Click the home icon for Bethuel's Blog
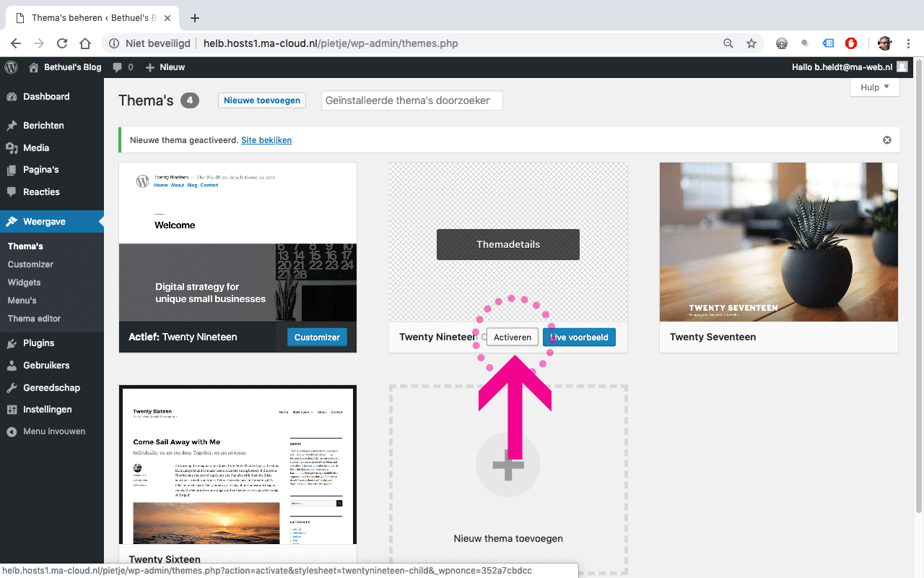The width and height of the screenshot is (924, 578). point(33,67)
